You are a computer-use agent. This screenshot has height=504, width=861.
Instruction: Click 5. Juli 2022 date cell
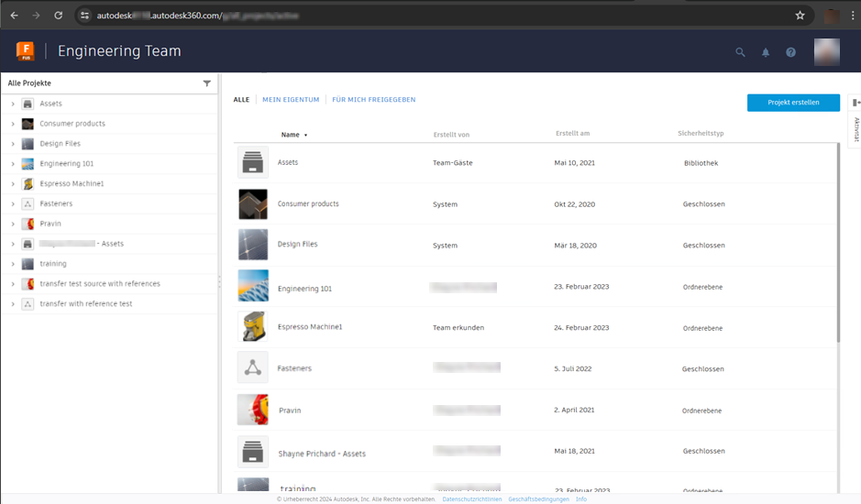573,369
